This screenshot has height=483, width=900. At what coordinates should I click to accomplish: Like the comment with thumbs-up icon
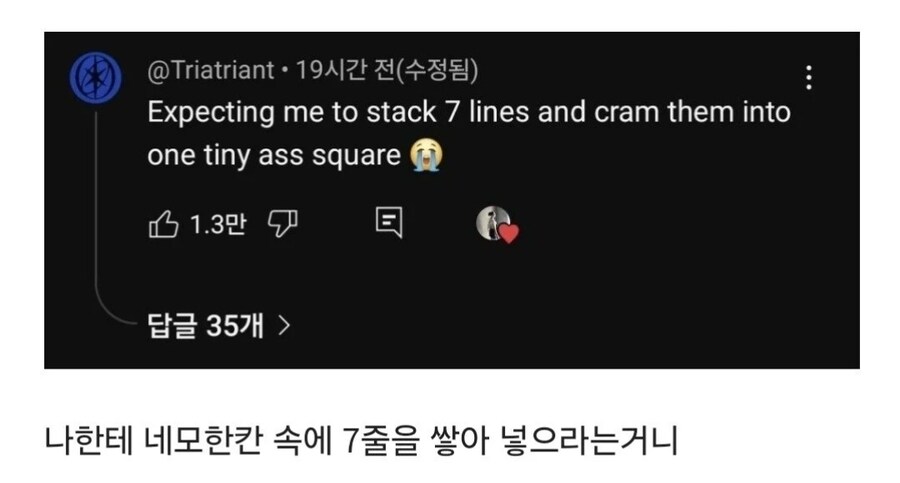[x=163, y=225]
